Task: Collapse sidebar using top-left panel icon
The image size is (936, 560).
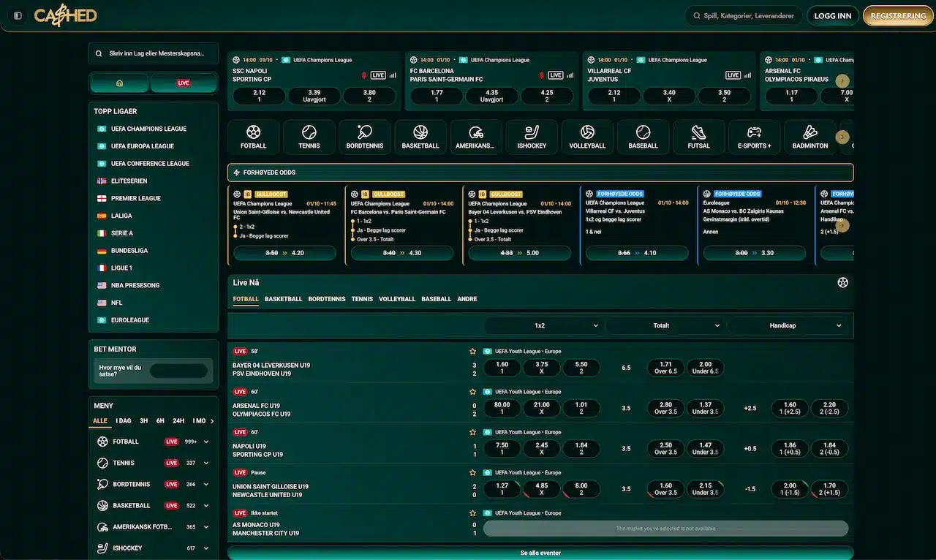Action: (x=18, y=15)
